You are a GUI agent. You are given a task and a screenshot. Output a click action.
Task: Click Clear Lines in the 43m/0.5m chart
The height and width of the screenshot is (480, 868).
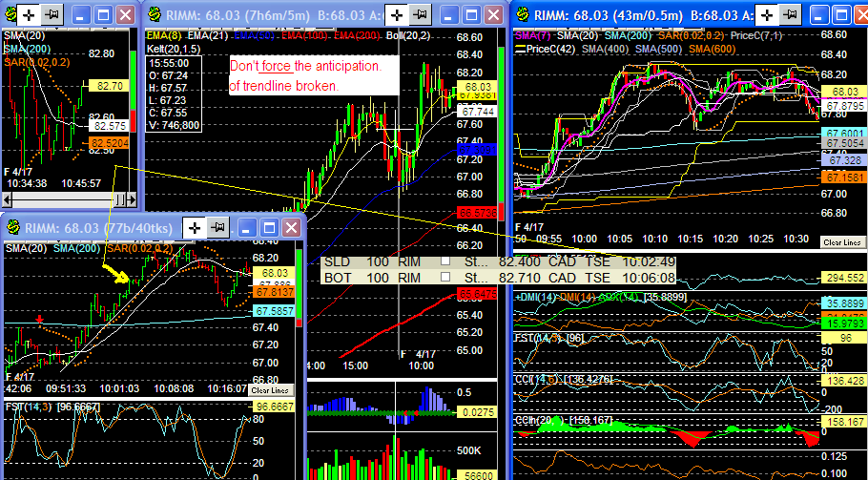(x=841, y=242)
